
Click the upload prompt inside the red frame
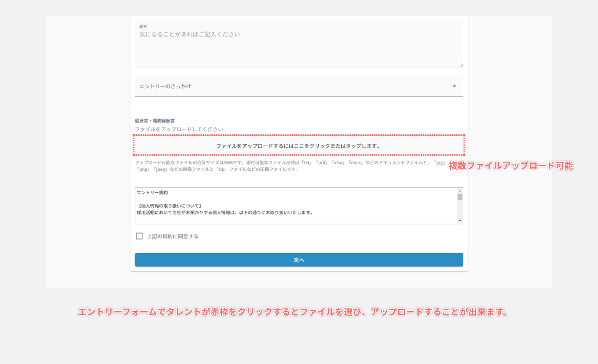pyautogui.click(x=299, y=146)
